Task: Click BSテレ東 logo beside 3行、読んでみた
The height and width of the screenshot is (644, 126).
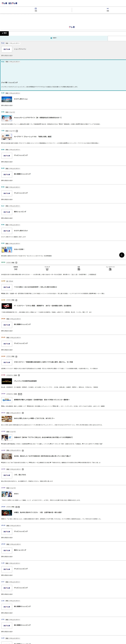Action: [7, 475]
